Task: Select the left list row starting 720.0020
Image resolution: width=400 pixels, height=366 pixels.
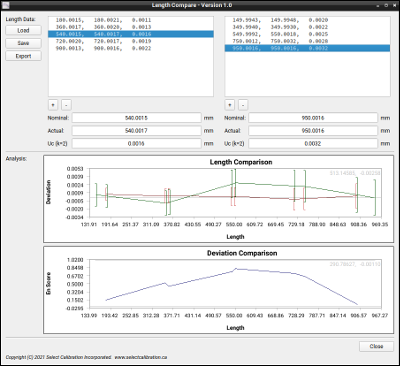Action: point(131,41)
